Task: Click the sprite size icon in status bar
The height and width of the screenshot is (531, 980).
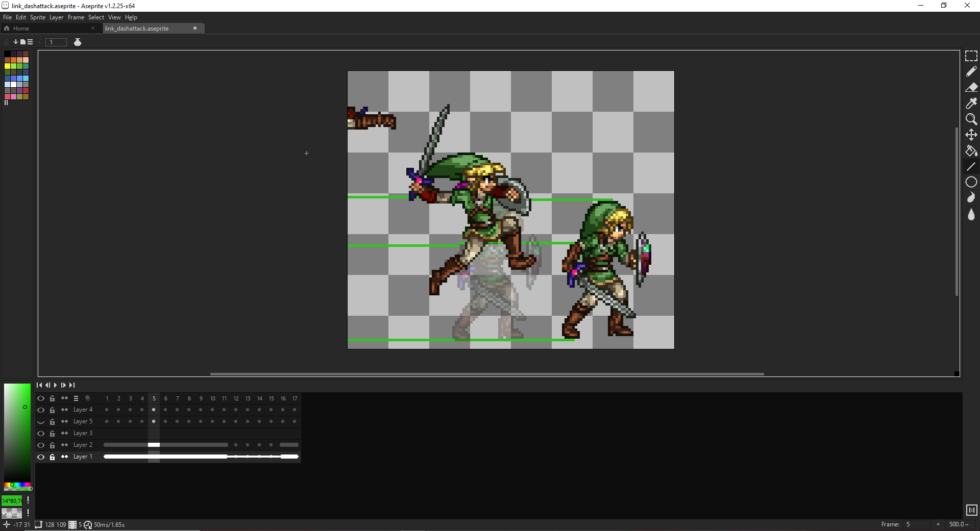Action: point(38,524)
